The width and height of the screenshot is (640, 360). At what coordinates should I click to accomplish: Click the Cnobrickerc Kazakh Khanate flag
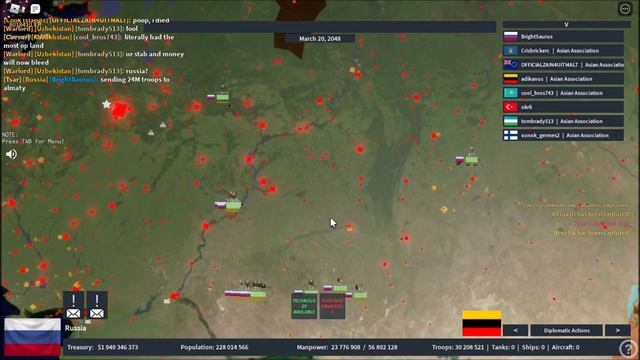(511, 51)
